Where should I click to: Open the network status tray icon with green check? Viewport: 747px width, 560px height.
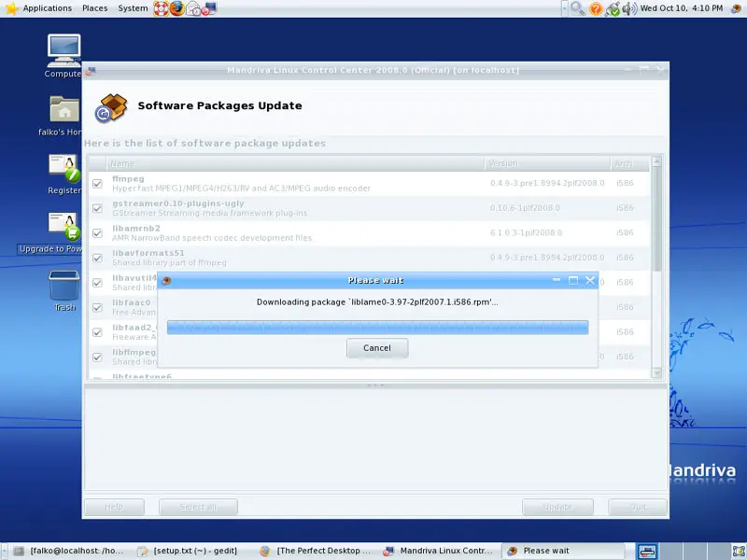pyautogui.click(x=613, y=8)
